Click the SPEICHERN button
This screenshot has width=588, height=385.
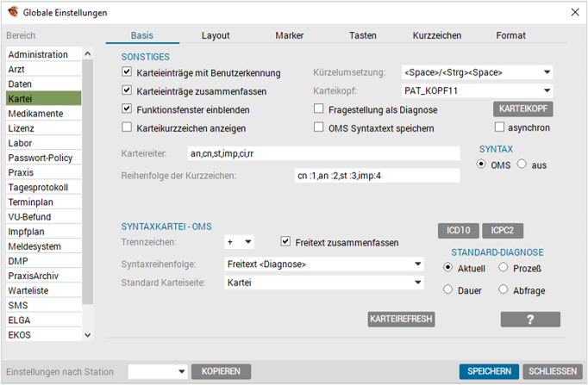[x=489, y=371]
